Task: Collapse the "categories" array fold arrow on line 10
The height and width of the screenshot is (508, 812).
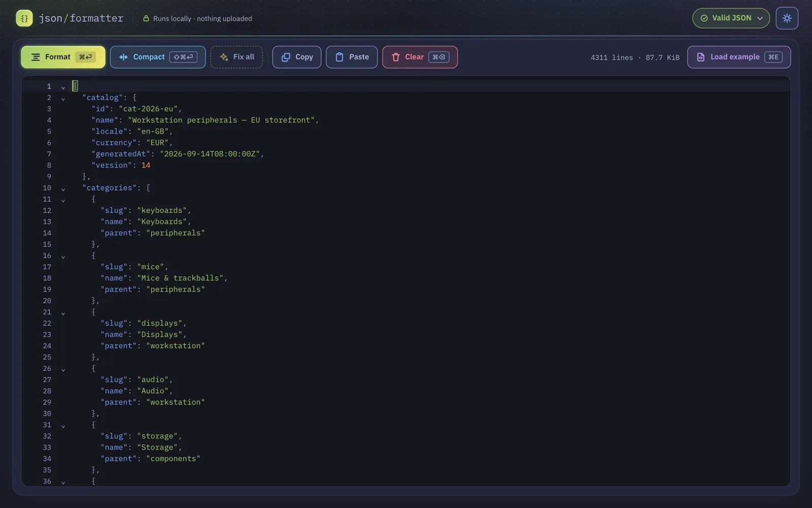Action: [x=63, y=189]
